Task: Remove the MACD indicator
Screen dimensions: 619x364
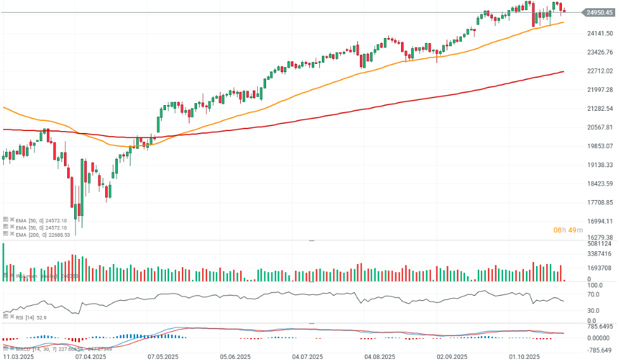Action: click(x=12, y=349)
